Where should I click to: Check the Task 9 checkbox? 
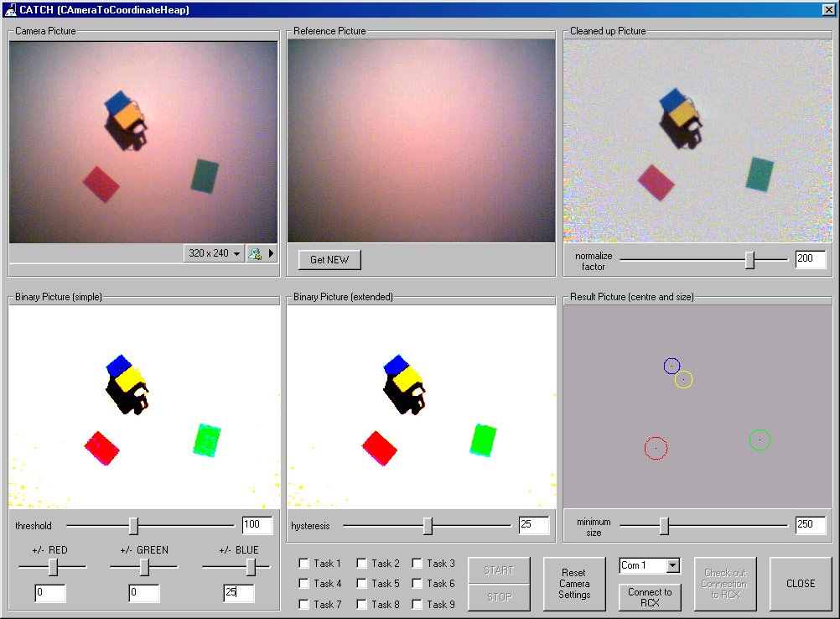(417, 604)
